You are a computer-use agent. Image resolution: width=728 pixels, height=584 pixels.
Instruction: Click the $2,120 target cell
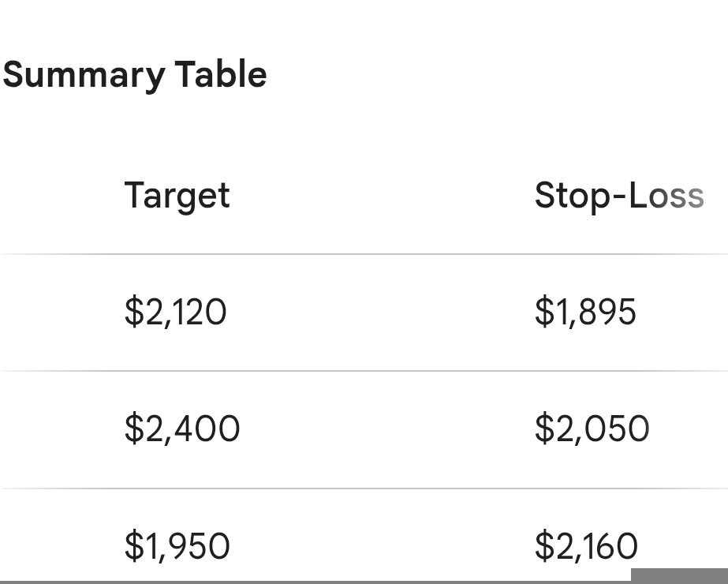[175, 312]
